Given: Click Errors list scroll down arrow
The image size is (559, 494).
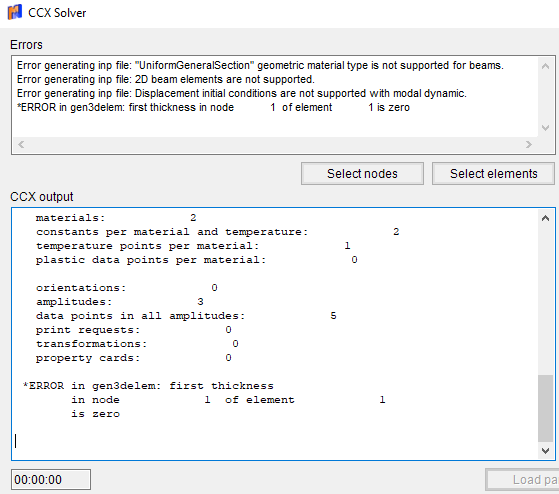Looking at the screenshot, I should [x=545, y=128].
